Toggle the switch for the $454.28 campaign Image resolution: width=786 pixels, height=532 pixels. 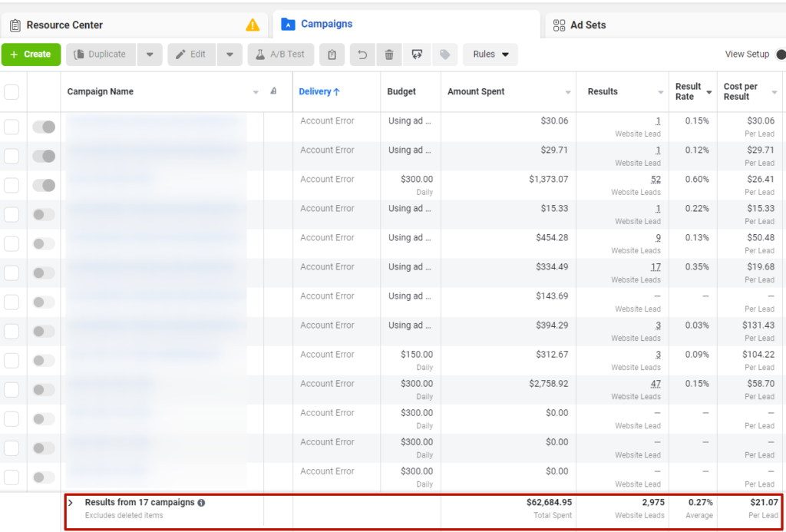point(44,243)
